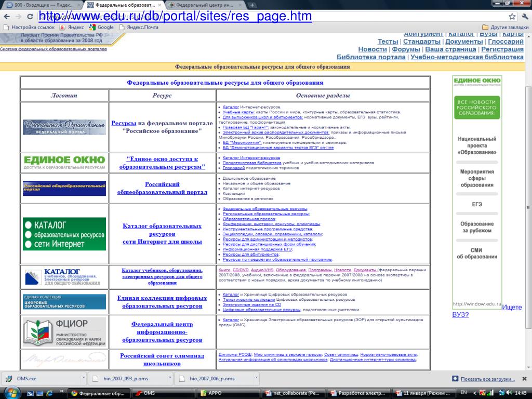This screenshot has height=399, width=532.
Task: Click the green Все новости российского образования button
Action: (477, 108)
